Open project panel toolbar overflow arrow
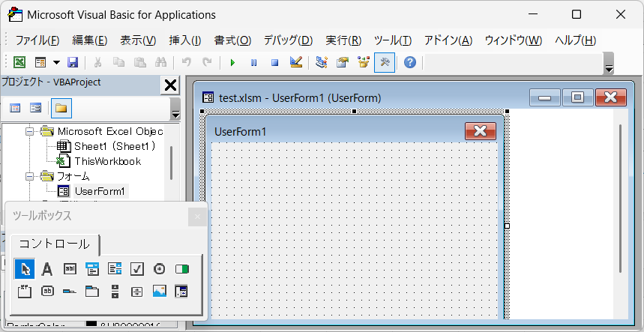644x332 pixels. pos(175,109)
